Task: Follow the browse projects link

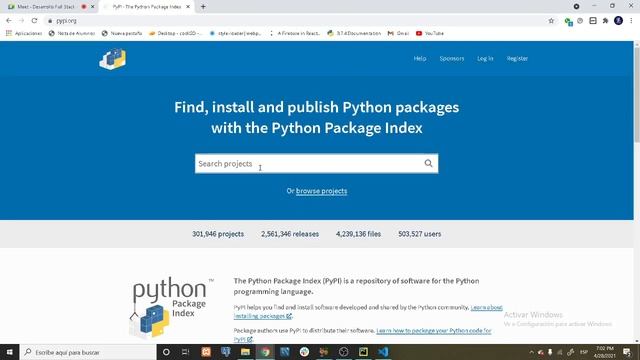Action: pos(321,191)
